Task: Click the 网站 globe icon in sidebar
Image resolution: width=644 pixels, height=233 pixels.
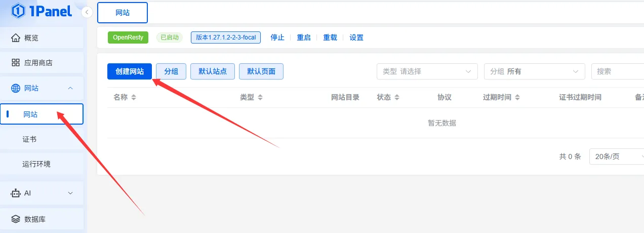Action: (16, 88)
